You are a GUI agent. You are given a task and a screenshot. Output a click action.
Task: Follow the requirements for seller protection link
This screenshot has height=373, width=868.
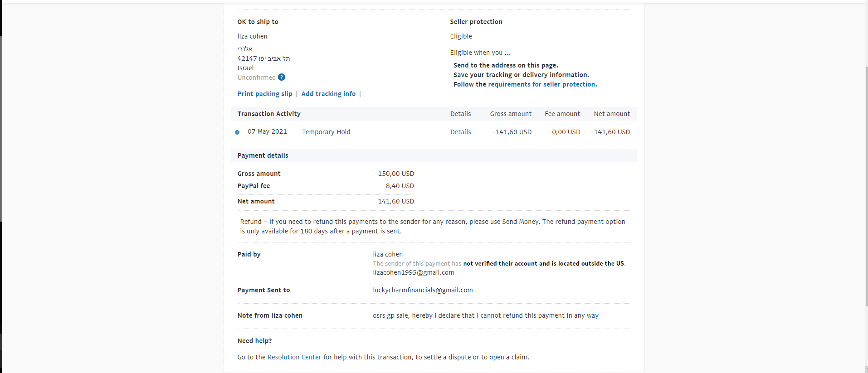point(541,84)
